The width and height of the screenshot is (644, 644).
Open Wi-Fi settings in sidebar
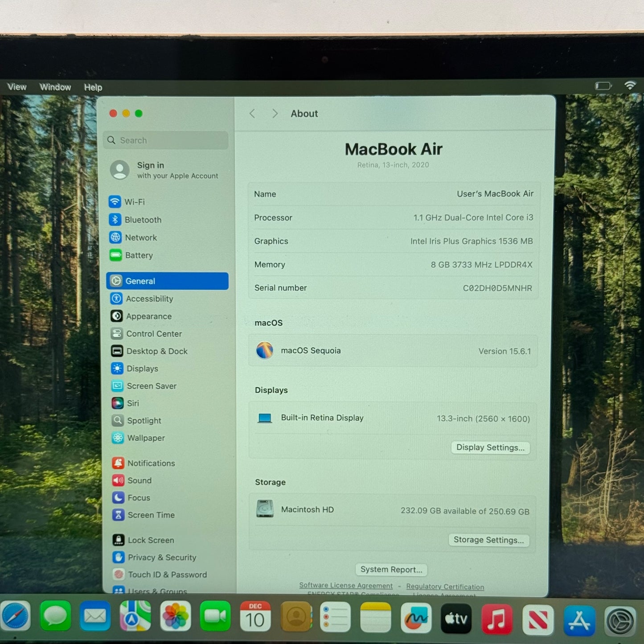pos(134,202)
